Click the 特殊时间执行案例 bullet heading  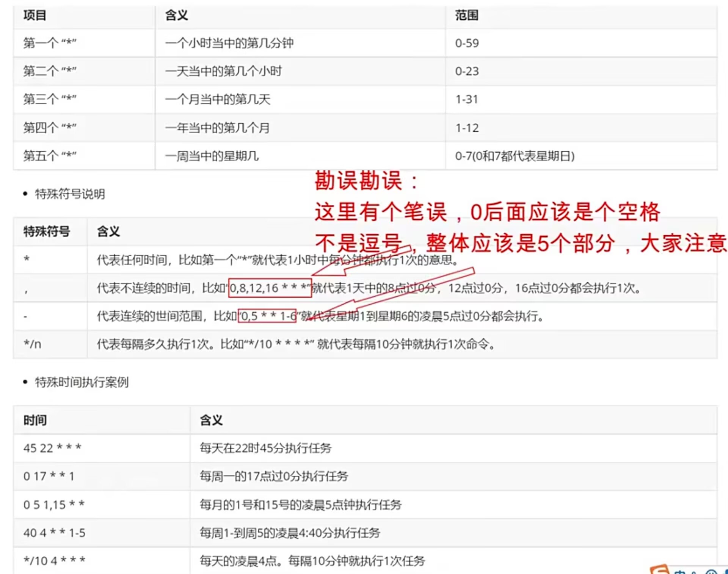(x=82, y=382)
